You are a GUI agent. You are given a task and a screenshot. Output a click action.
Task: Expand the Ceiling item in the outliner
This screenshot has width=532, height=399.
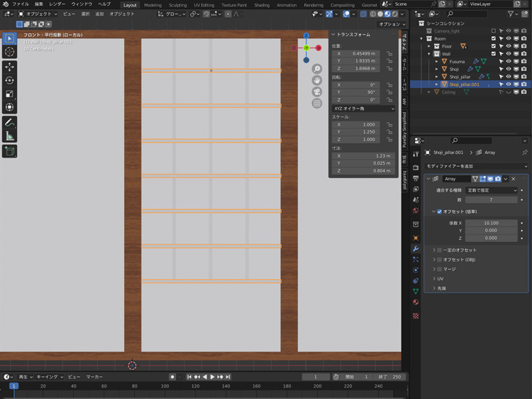tap(429, 92)
